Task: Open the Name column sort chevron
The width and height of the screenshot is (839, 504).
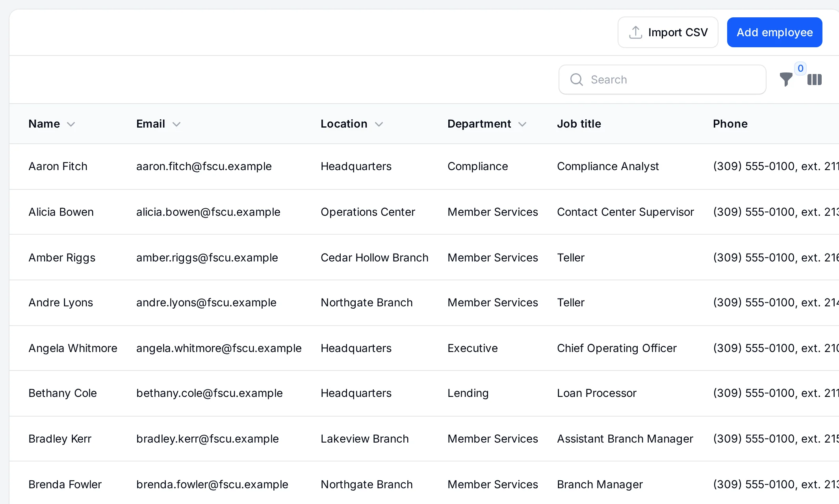Action: coord(71,124)
